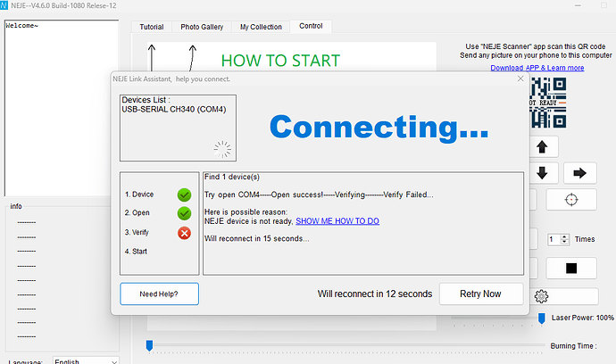Click the Times number input field
The height and width of the screenshot is (364, 616).
(x=554, y=239)
